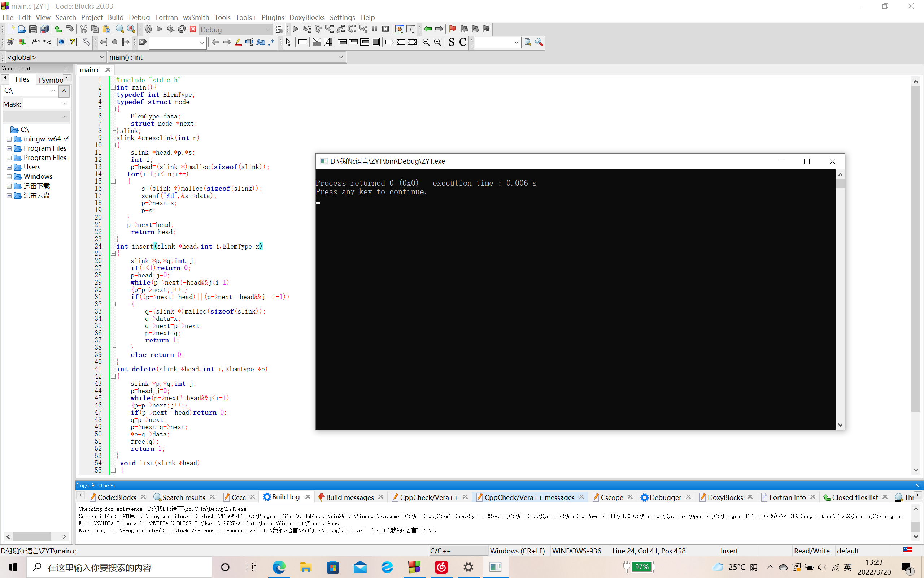Click the Management panel horizontal scrollbar
This screenshot has height=578, width=924.
click(36, 536)
